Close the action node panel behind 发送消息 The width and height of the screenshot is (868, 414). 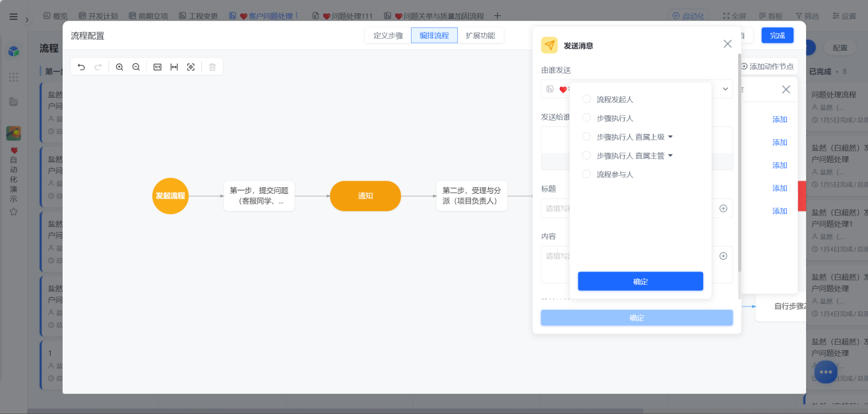coord(786,90)
